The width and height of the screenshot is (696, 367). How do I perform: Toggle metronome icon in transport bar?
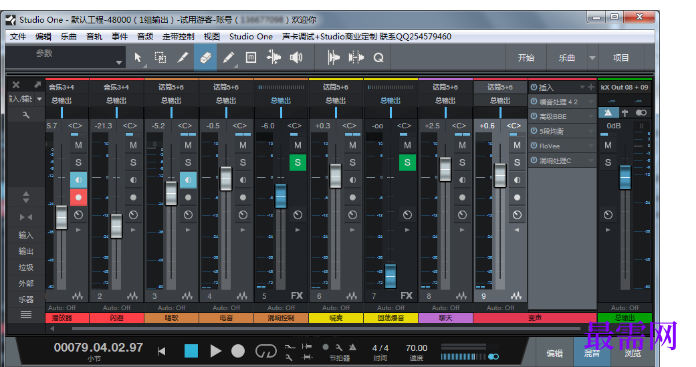(x=352, y=347)
